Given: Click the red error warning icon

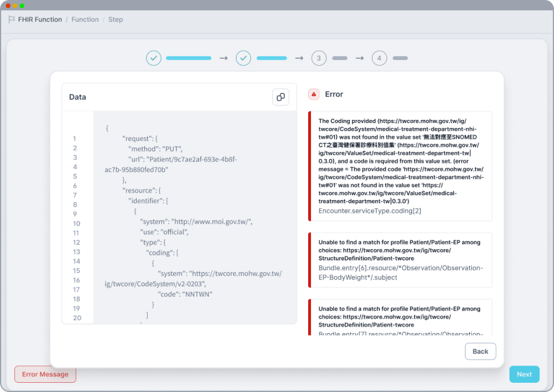Looking at the screenshot, I should (313, 94).
